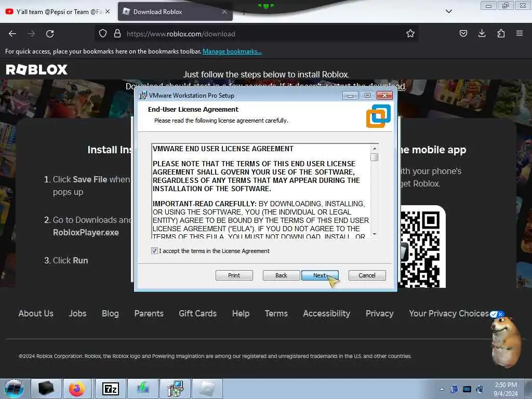Show hidden system tray icons
This screenshot has width=532, height=399.
pos(442,390)
